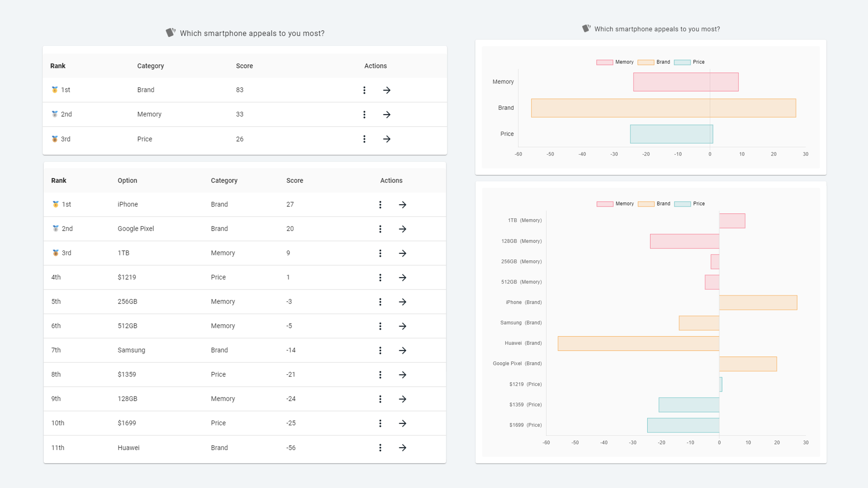Viewport: 868px width, 488px height.
Task: Click the Score header in the options table
Action: (295, 180)
